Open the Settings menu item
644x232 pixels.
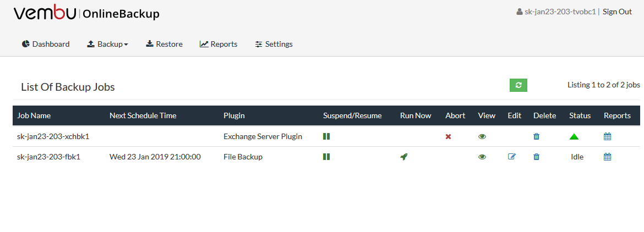click(x=274, y=44)
